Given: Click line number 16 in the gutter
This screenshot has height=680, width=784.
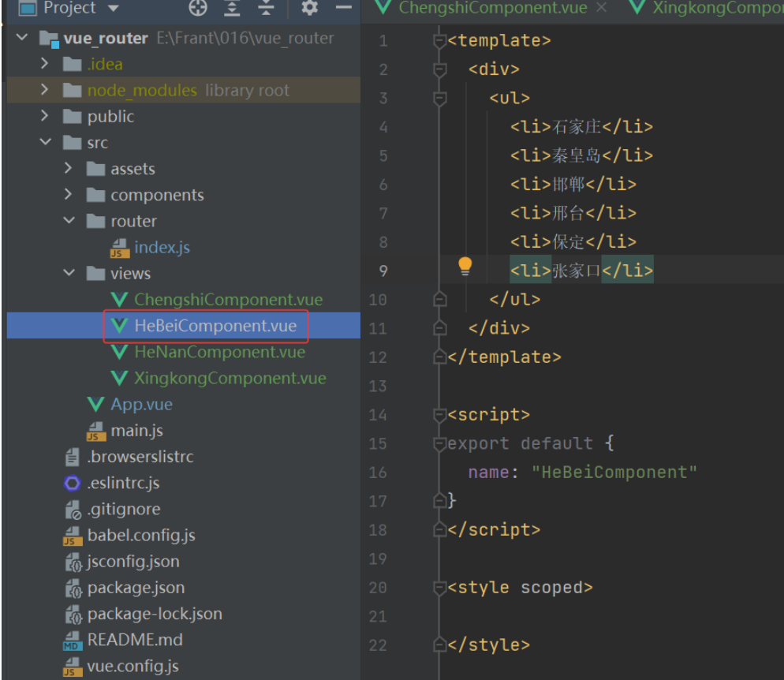Looking at the screenshot, I should click(378, 473).
